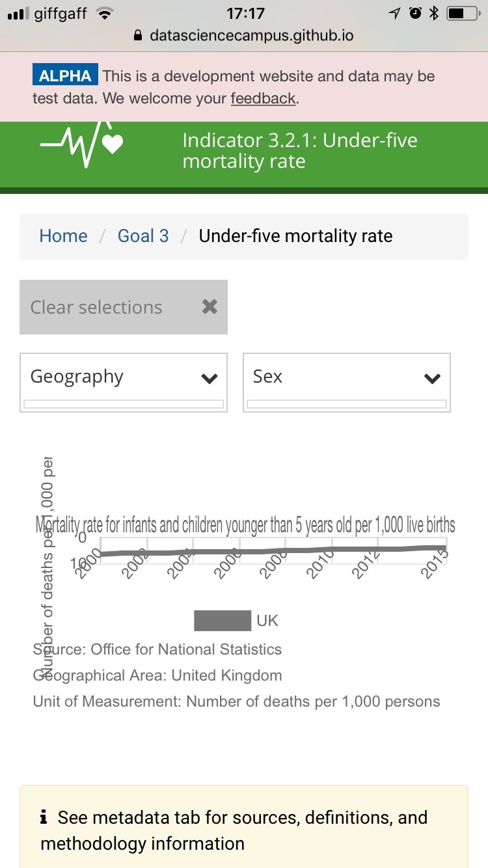The width and height of the screenshot is (488, 868).
Task: Select the Under-five mortality rate breadcrumb entry
Action: [295, 236]
